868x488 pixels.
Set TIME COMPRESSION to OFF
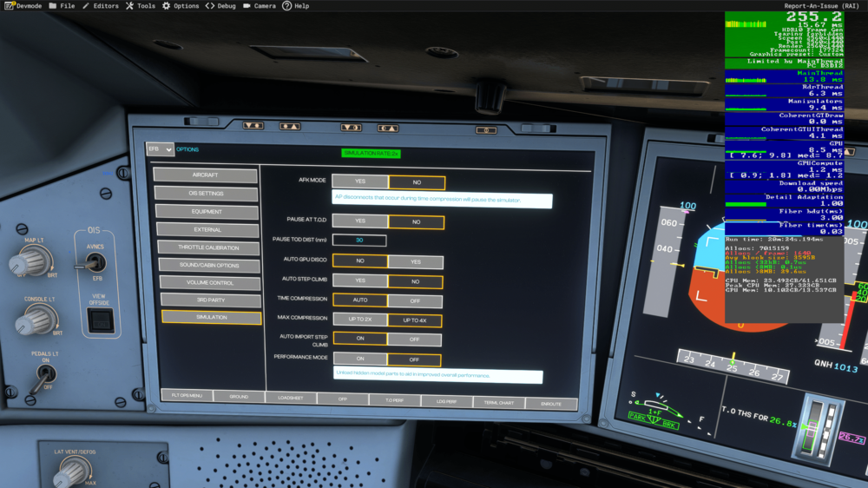click(x=414, y=300)
